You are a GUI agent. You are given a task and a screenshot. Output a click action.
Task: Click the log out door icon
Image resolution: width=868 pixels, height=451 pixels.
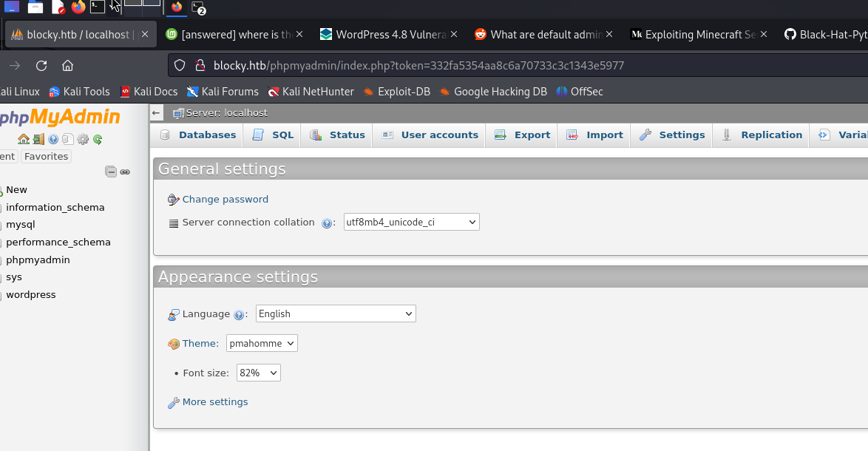(x=38, y=139)
